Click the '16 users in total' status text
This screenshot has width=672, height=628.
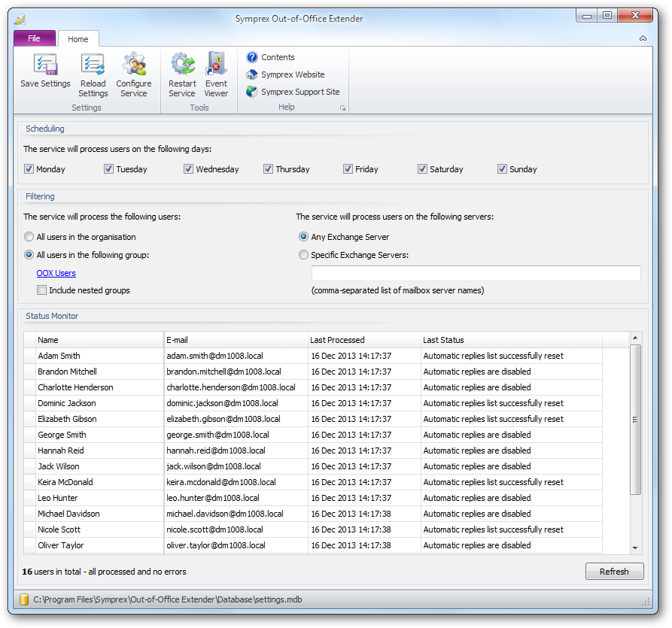click(104, 572)
